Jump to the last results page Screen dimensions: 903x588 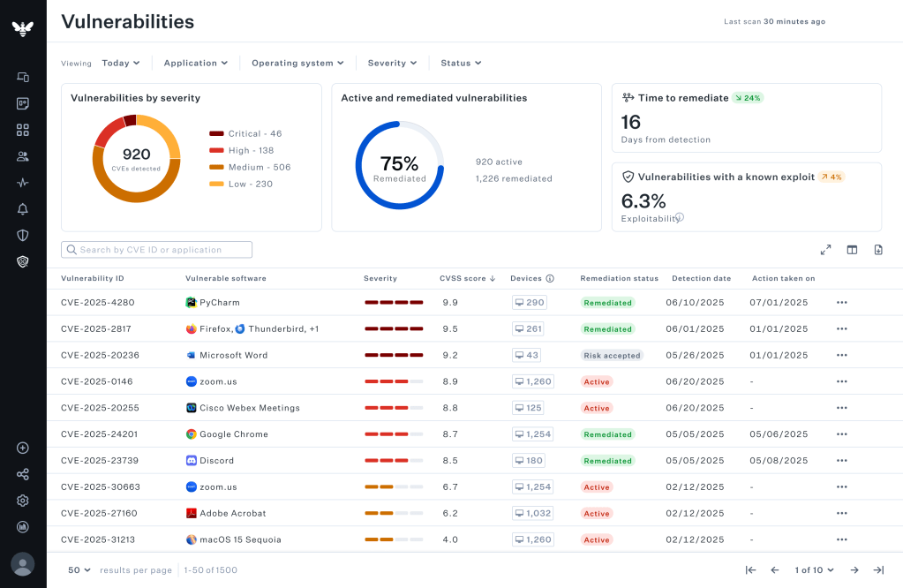point(878,570)
